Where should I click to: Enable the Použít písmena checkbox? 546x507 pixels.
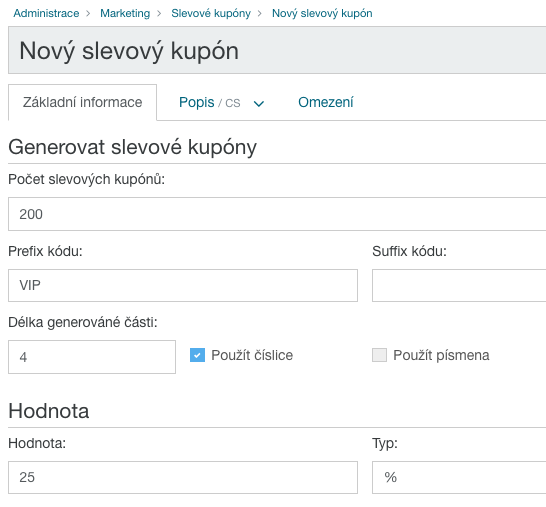click(380, 355)
